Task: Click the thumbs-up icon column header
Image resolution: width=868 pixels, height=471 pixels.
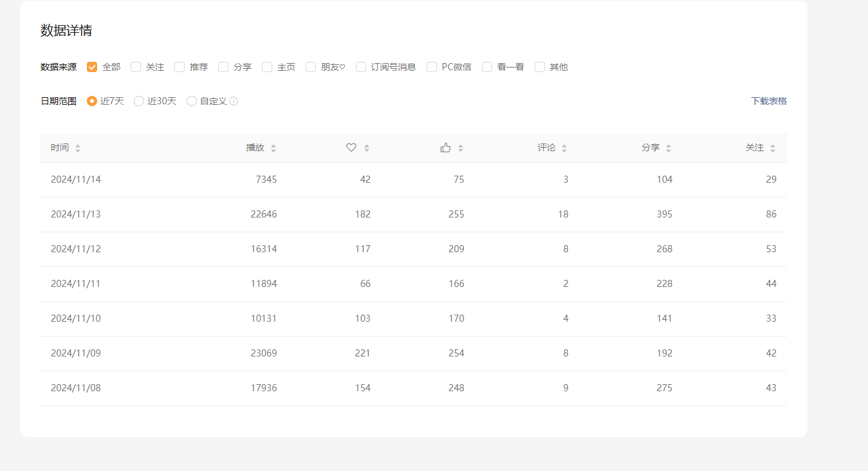Action: click(x=445, y=147)
